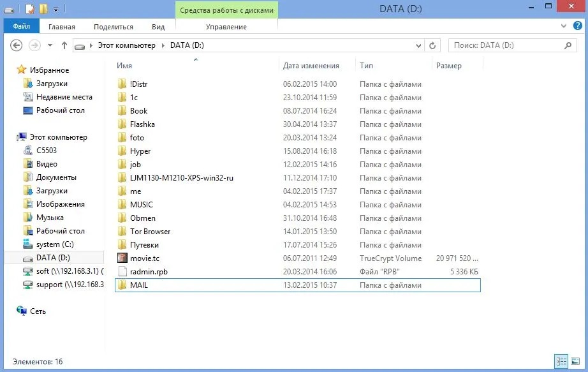The width and height of the screenshot is (588, 372).
Task: Click the MAIL folder icon
Action: (122, 285)
